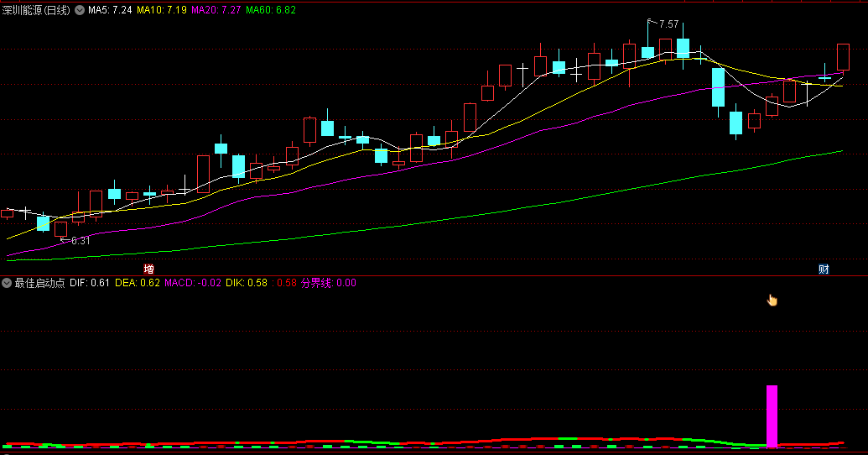Click the MA60: 6.82 label
This screenshot has height=455, width=868.
click(271, 10)
